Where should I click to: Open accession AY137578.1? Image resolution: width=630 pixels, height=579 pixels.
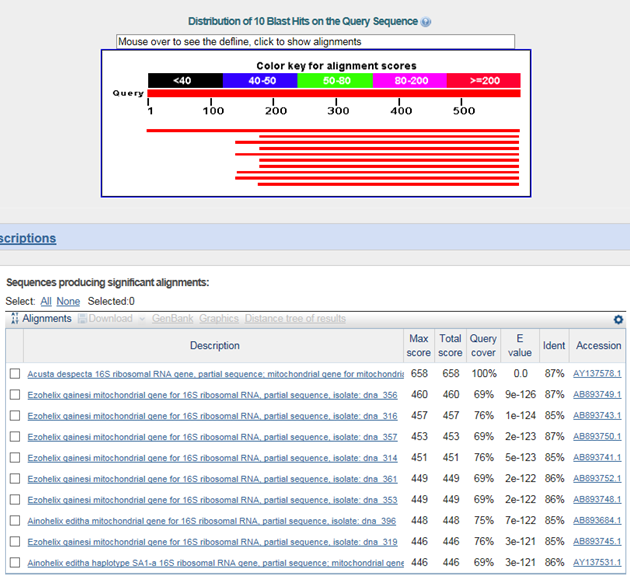click(597, 374)
